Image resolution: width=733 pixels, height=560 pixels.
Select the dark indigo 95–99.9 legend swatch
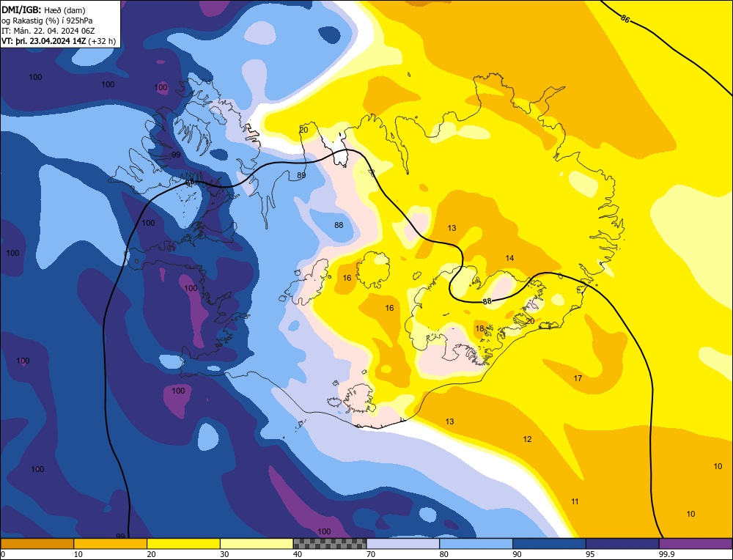[622, 544]
